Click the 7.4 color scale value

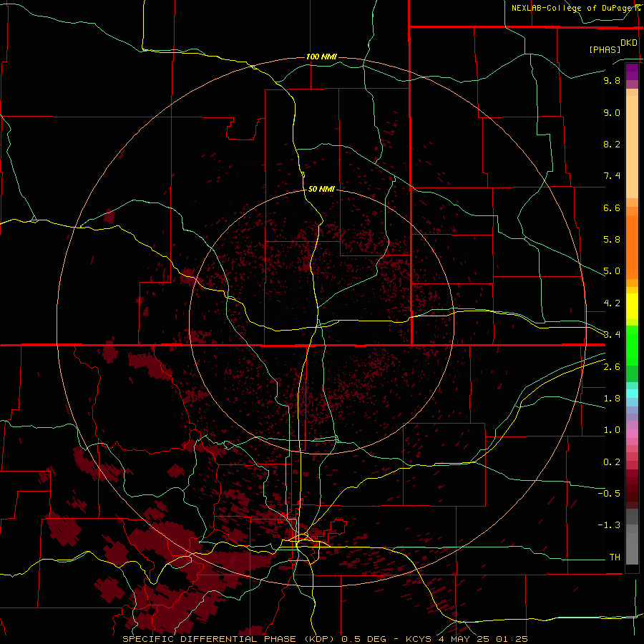coord(612,176)
